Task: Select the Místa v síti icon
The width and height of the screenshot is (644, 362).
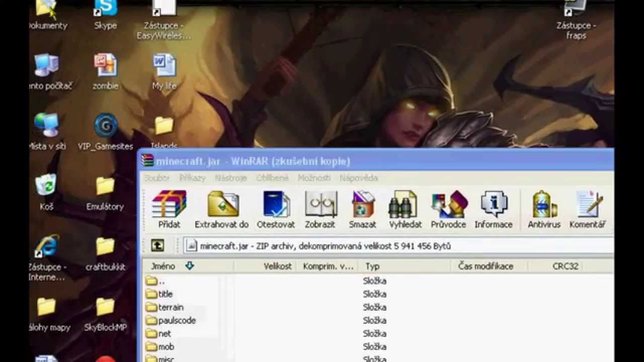Action: pyautogui.click(x=46, y=132)
